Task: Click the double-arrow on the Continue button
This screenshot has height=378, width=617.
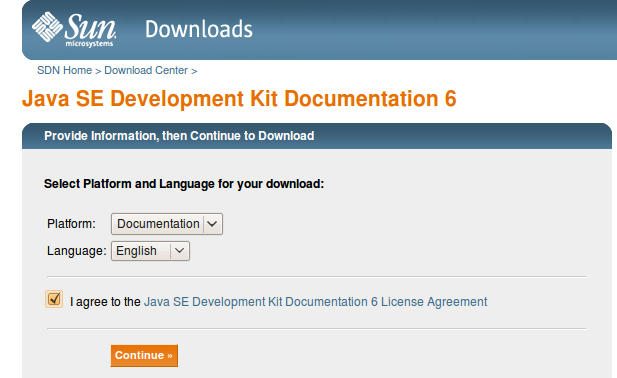Action: [x=170, y=356]
